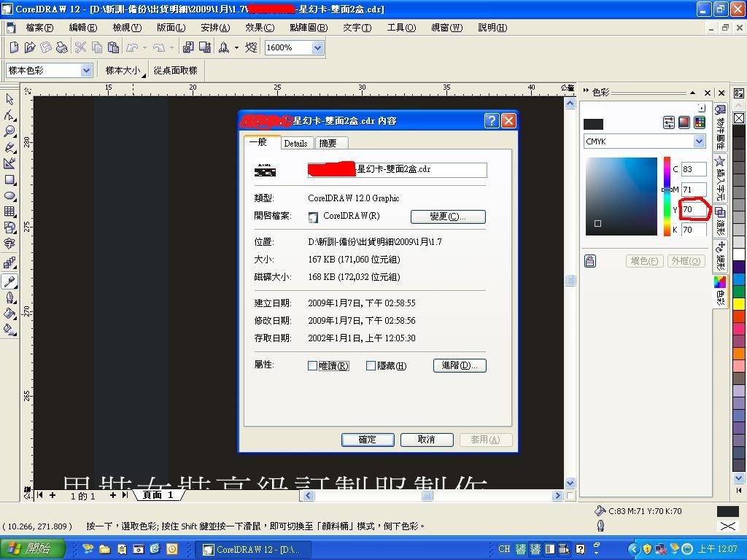Pick the yellow swatch in color palette

click(x=739, y=303)
